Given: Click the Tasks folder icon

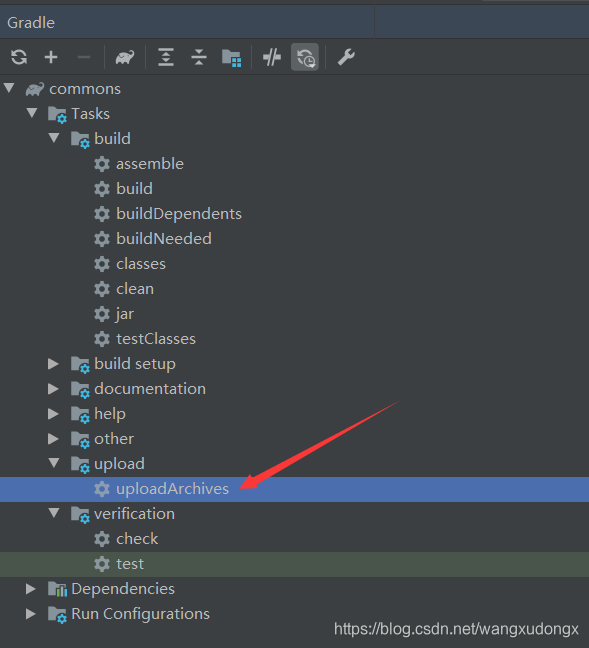Looking at the screenshot, I should 57,114.
